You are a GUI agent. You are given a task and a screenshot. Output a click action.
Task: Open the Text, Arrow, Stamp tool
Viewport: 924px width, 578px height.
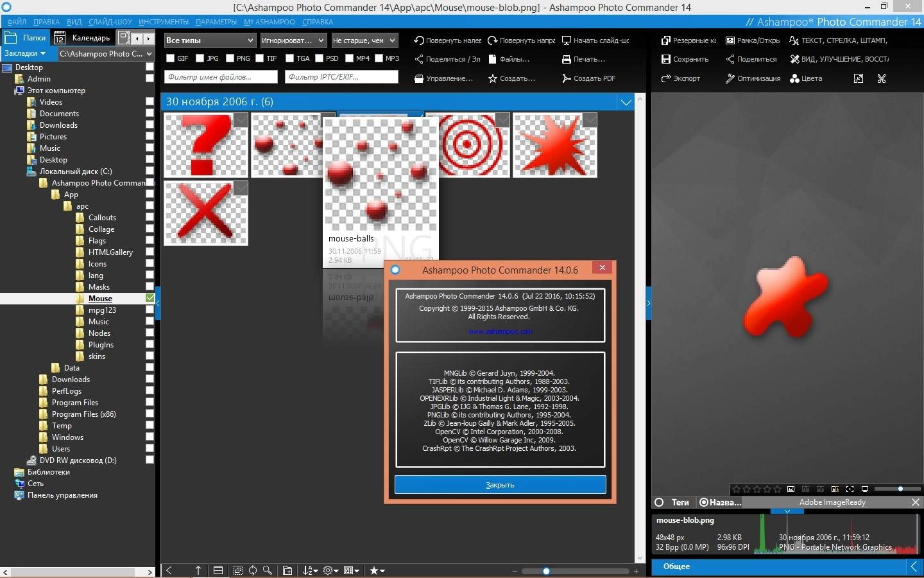839,40
